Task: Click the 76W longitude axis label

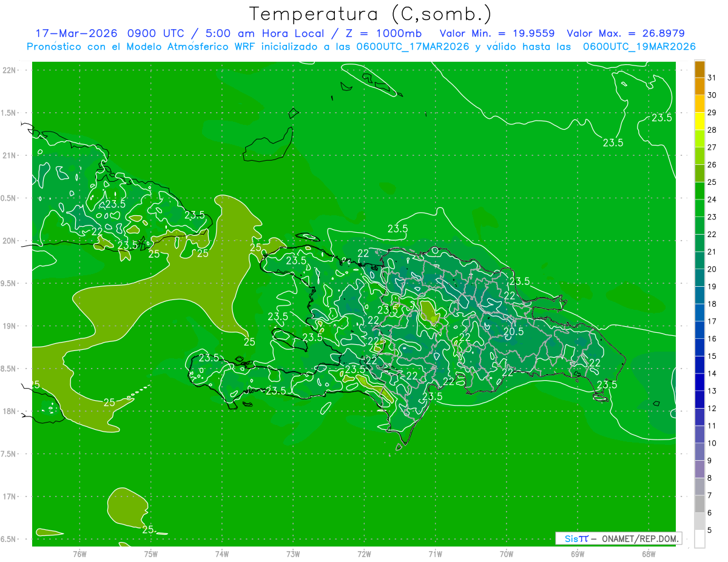Action: point(79,554)
